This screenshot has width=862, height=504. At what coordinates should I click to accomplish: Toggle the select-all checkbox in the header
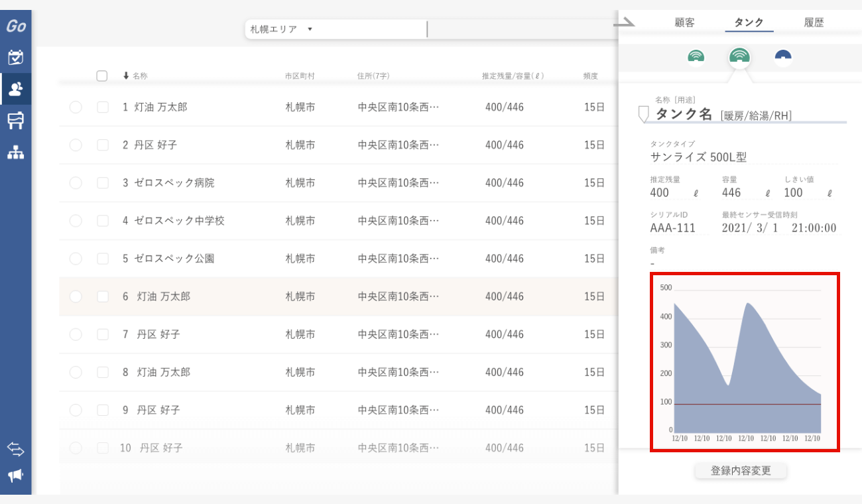(101, 76)
